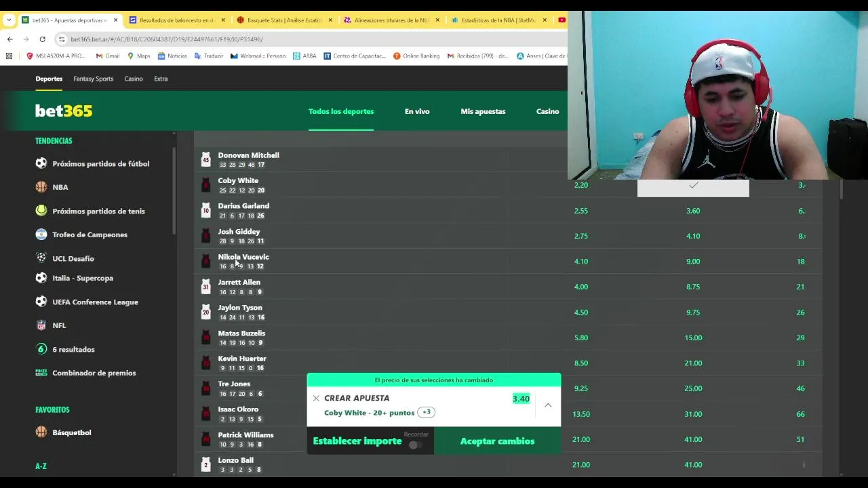Close the bet365 browser tab
The image size is (868, 488).
coord(115,20)
